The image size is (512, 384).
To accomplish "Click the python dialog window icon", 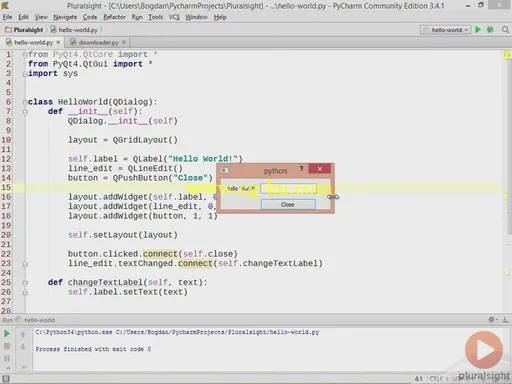I will coord(225,170).
